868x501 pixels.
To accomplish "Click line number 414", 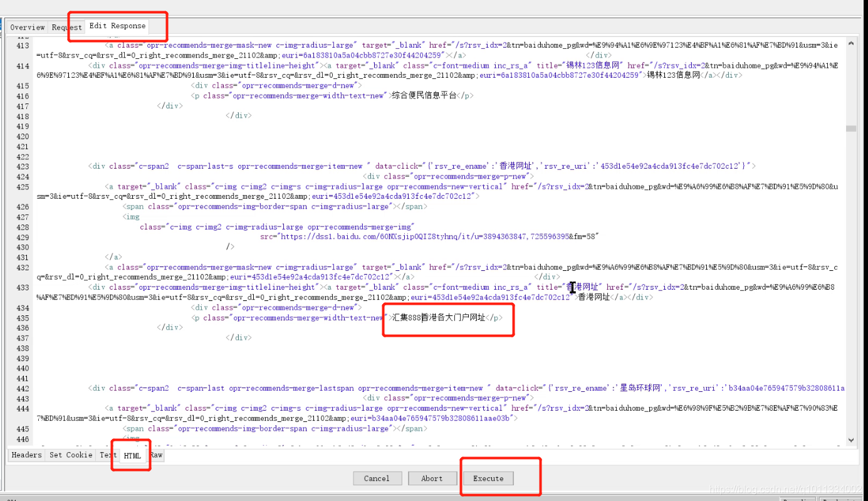I will tap(23, 66).
